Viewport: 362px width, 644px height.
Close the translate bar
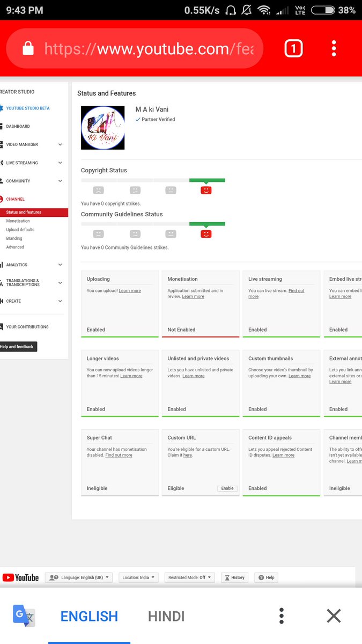334,616
